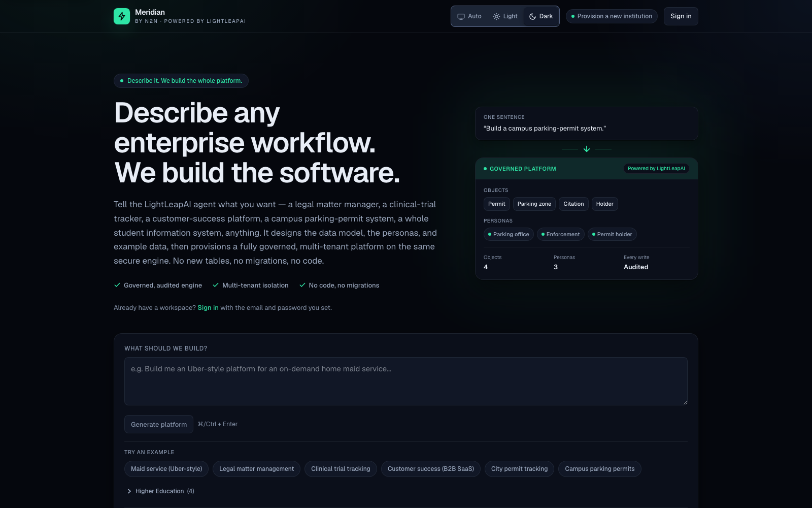Screen dimensions: 812x508
Task: Click Provision a new institution
Action: click(612, 16)
